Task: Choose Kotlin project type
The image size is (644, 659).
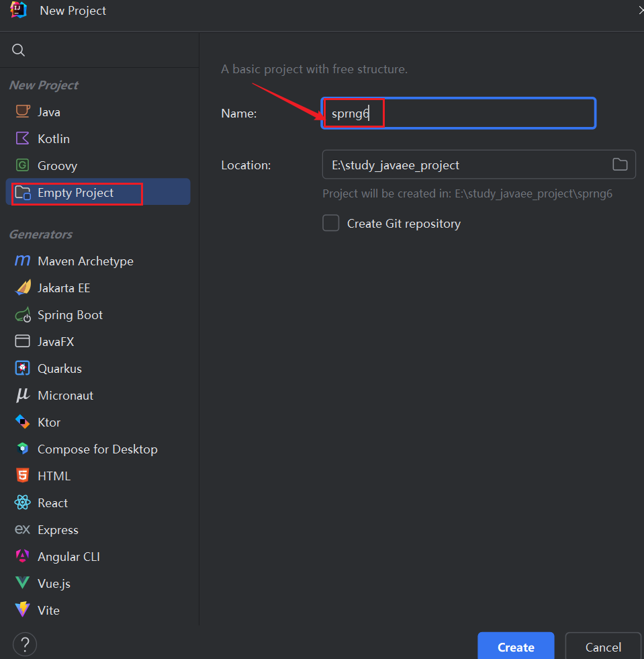Action: coord(98,138)
